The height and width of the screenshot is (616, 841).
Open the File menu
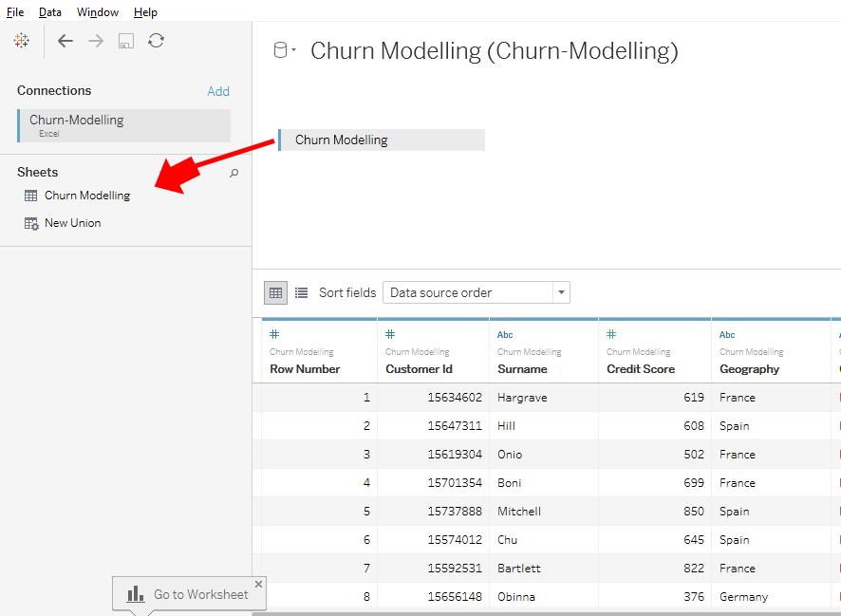tap(15, 12)
